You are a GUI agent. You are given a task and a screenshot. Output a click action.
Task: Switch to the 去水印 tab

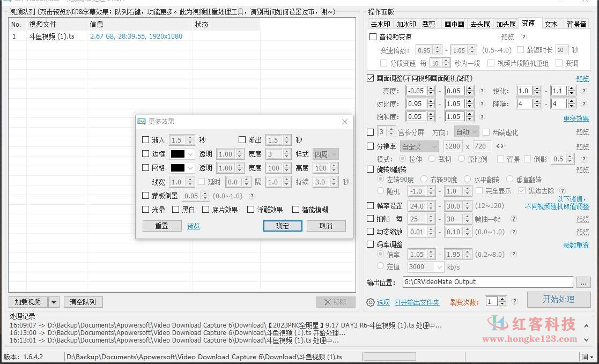pos(381,24)
